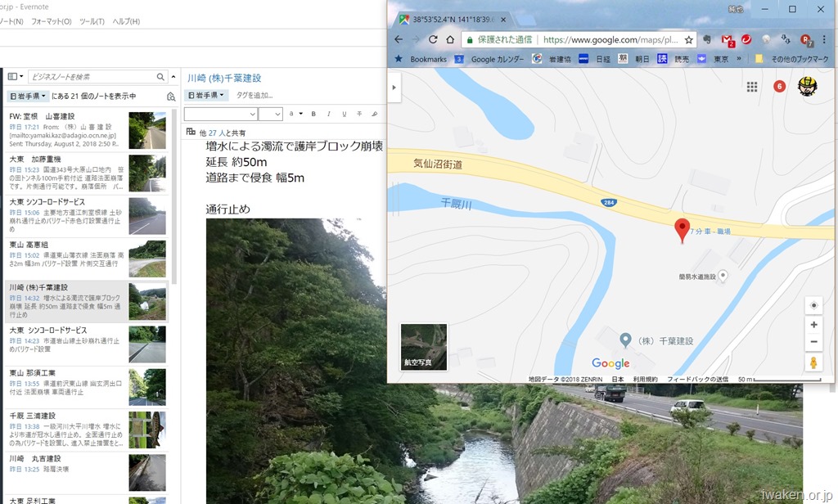Open the Google カレンダー bookmark

point(489,60)
